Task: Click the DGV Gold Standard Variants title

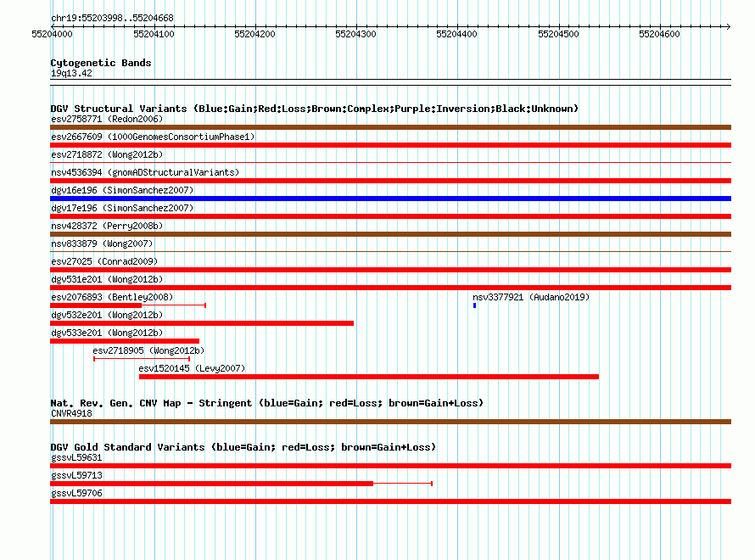Action: pos(243,447)
